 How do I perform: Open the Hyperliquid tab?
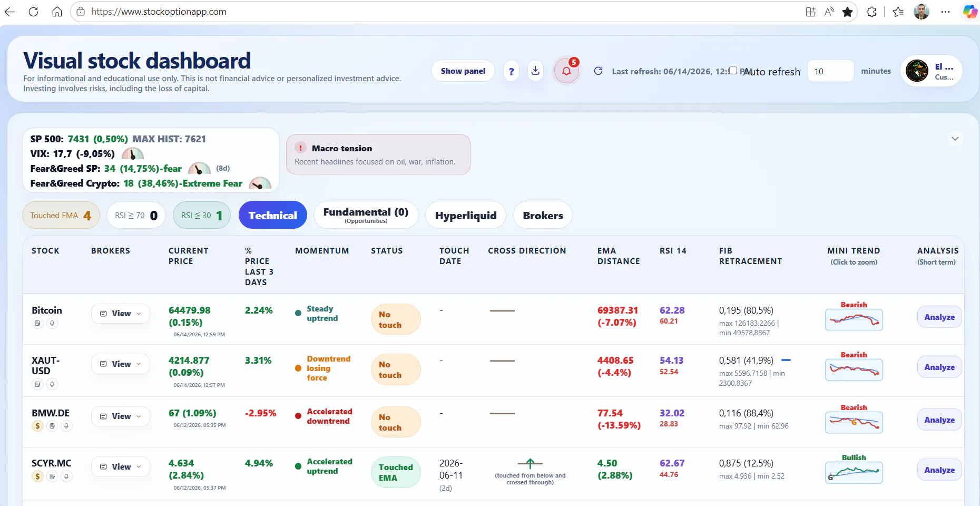[x=466, y=215]
